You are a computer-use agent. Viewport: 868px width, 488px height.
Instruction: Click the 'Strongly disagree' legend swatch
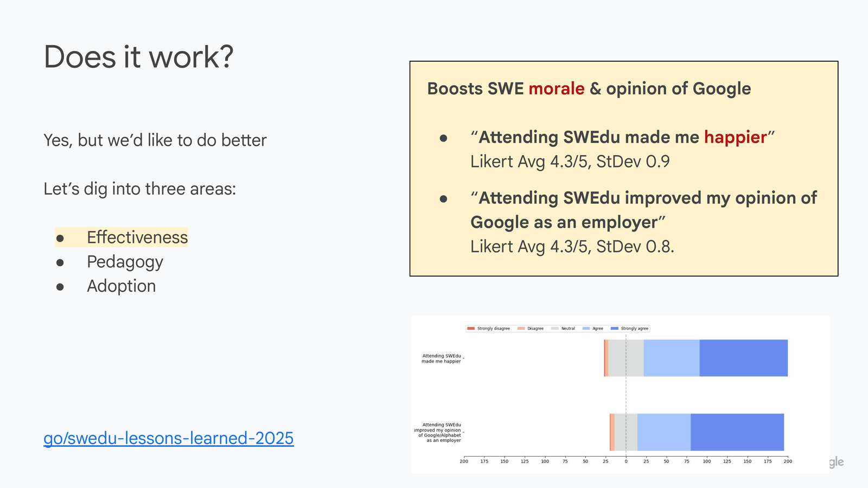click(471, 329)
